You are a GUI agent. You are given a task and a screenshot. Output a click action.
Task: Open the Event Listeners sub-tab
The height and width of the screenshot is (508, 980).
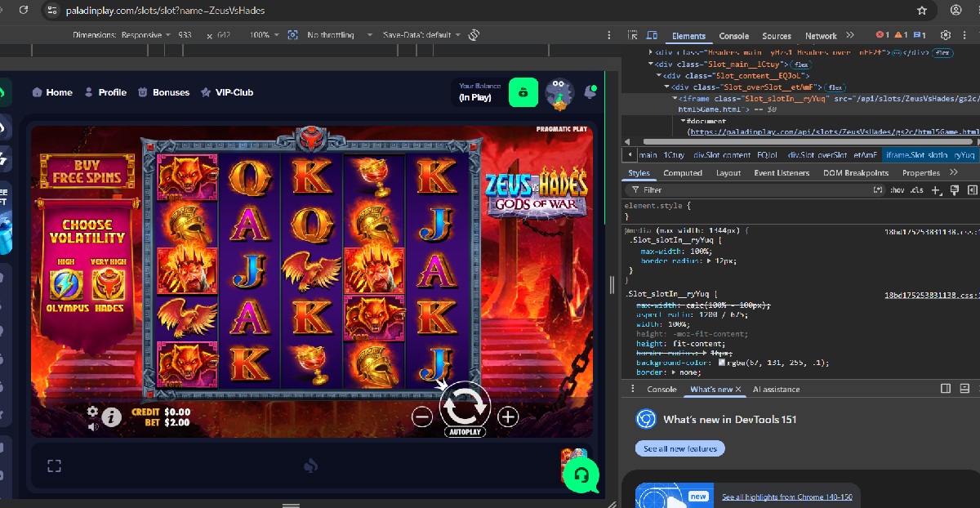(782, 173)
